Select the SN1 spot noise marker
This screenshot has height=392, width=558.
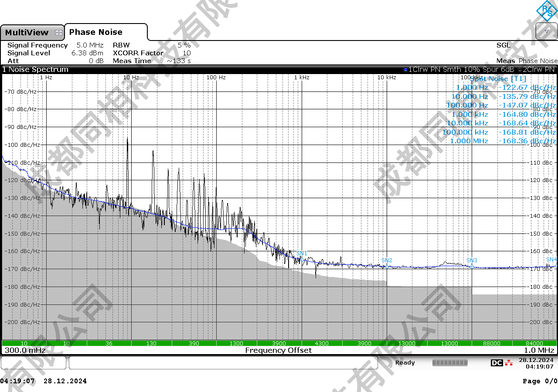[301, 260]
